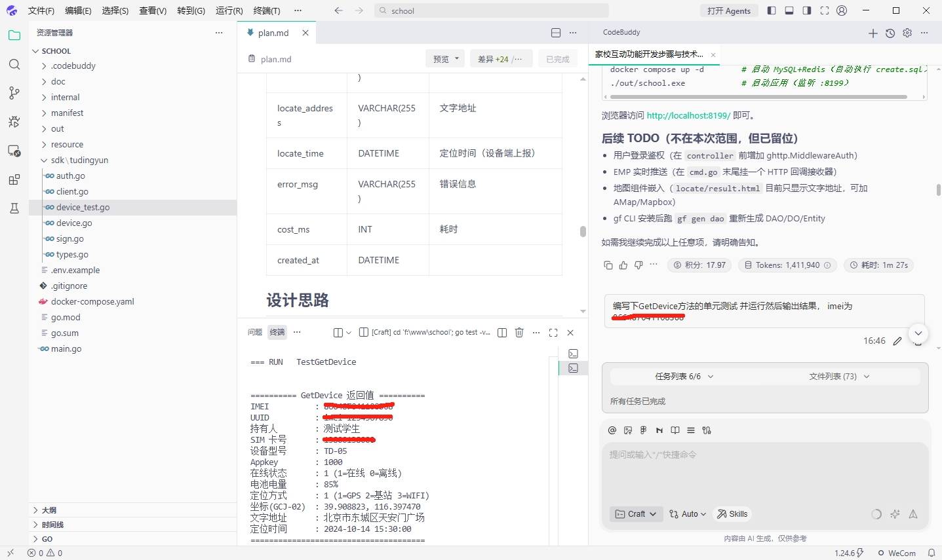Switch to the 问题 problems tab

click(255, 332)
